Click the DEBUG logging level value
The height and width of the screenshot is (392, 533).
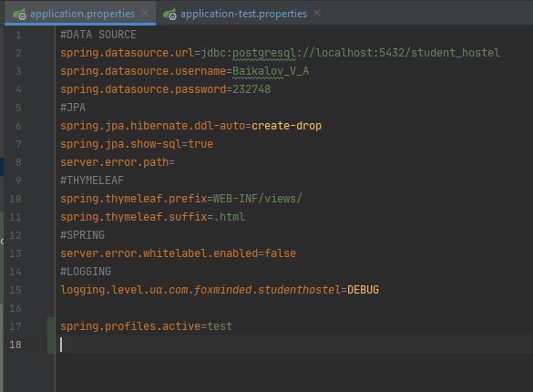click(x=363, y=290)
